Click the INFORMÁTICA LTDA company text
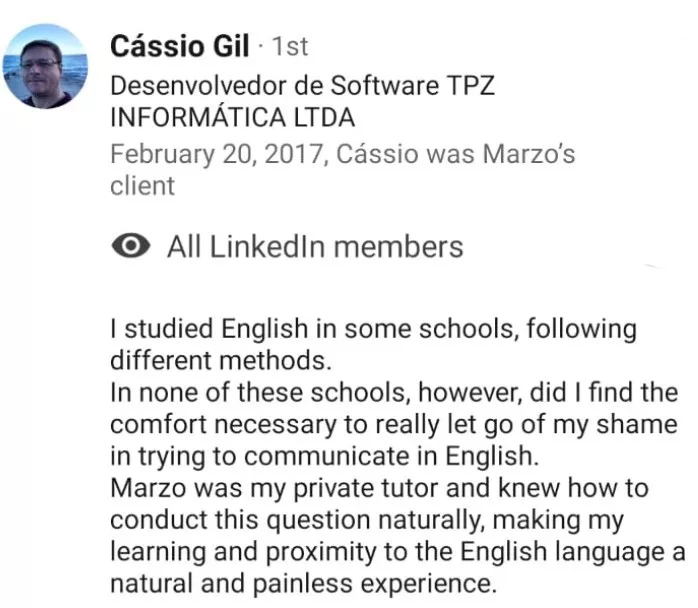 (232, 117)
